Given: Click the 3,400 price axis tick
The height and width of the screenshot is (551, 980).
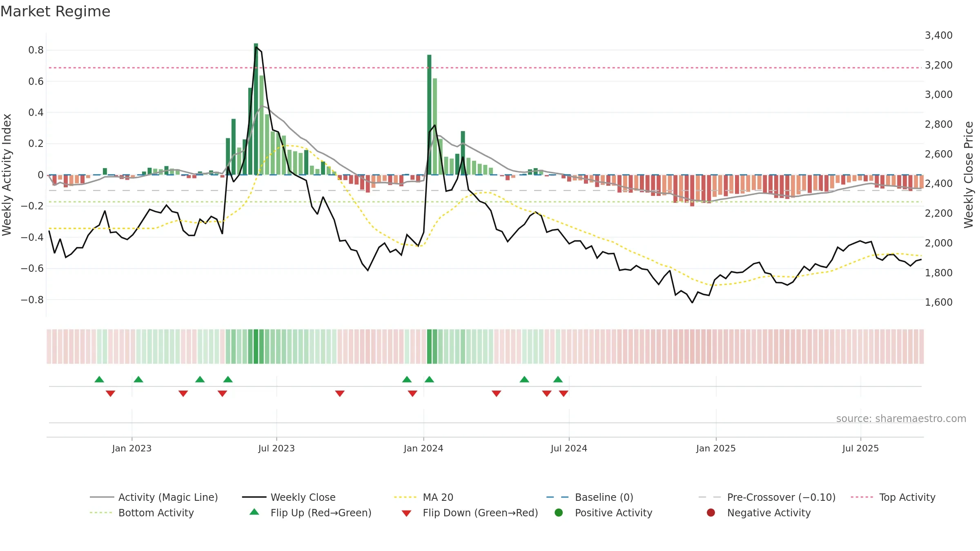Looking at the screenshot, I should click(x=939, y=35).
